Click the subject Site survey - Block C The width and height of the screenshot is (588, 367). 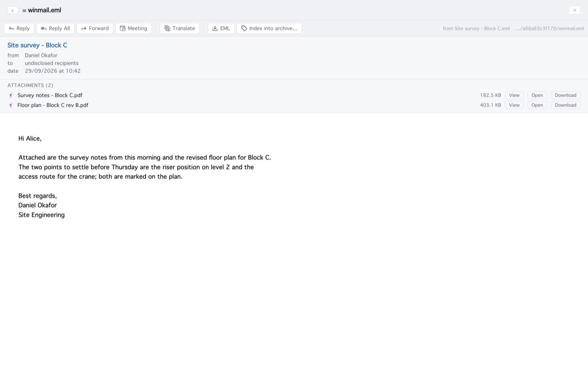(x=37, y=45)
